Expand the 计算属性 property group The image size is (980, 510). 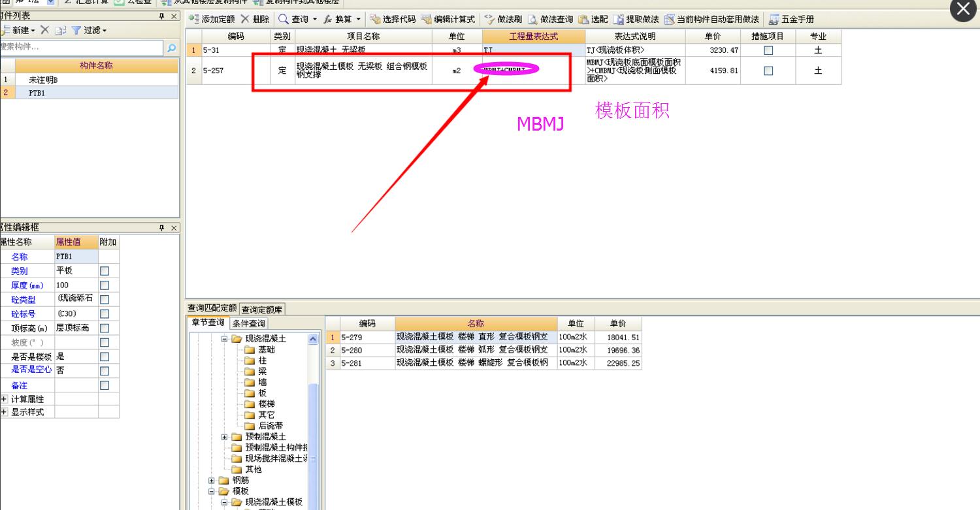pos(5,399)
